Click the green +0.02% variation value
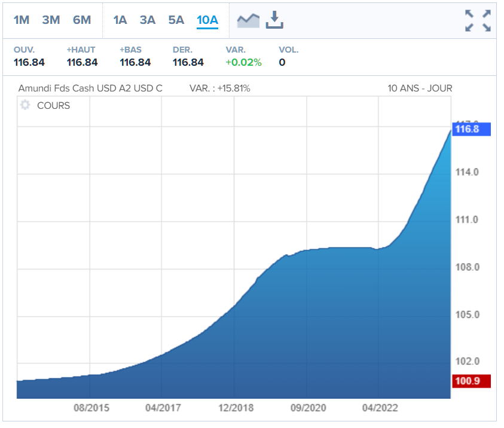 pyautogui.click(x=243, y=62)
